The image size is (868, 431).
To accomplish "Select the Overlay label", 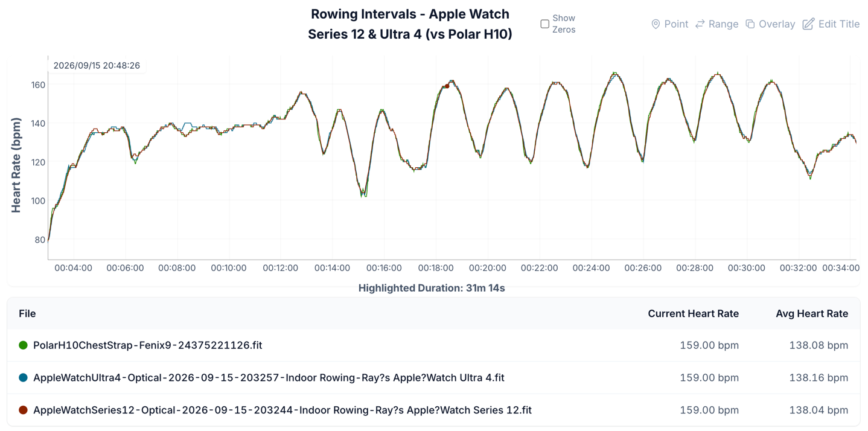I will pos(777,24).
